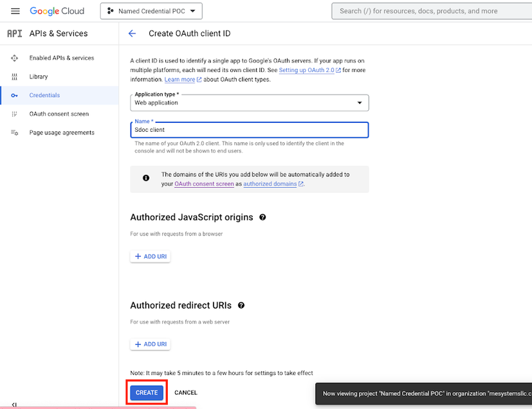Go back using the blue arrow

(x=132, y=33)
